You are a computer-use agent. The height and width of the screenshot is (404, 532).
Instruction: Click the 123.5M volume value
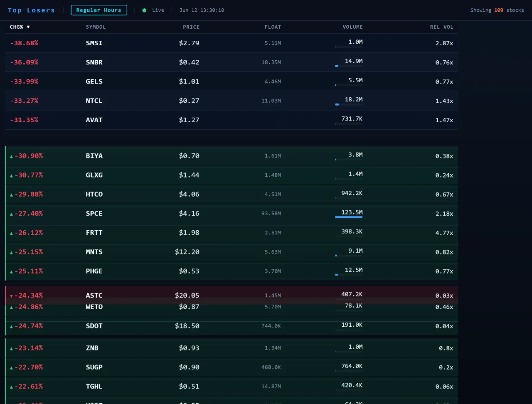[352, 212]
